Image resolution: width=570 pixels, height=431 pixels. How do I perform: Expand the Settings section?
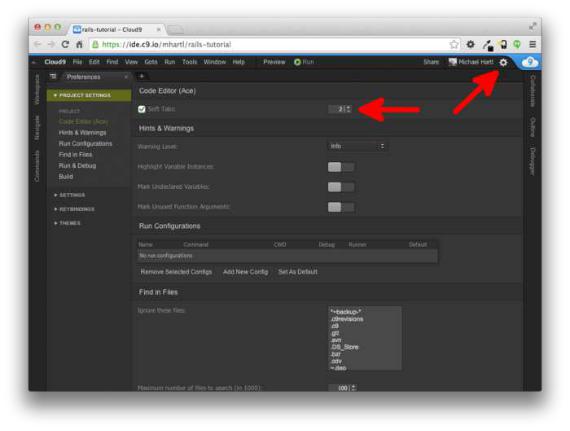tap(69, 195)
